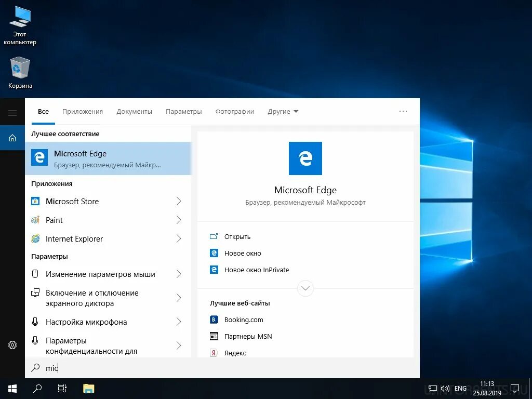Open the 'Яндекс' top site link

tap(235, 353)
